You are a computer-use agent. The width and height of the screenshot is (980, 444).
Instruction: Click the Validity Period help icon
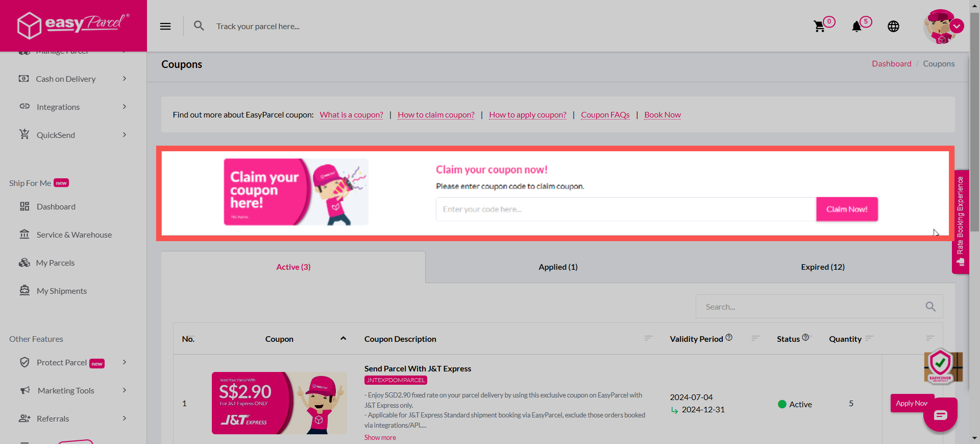pyautogui.click(x=729, y=337)
